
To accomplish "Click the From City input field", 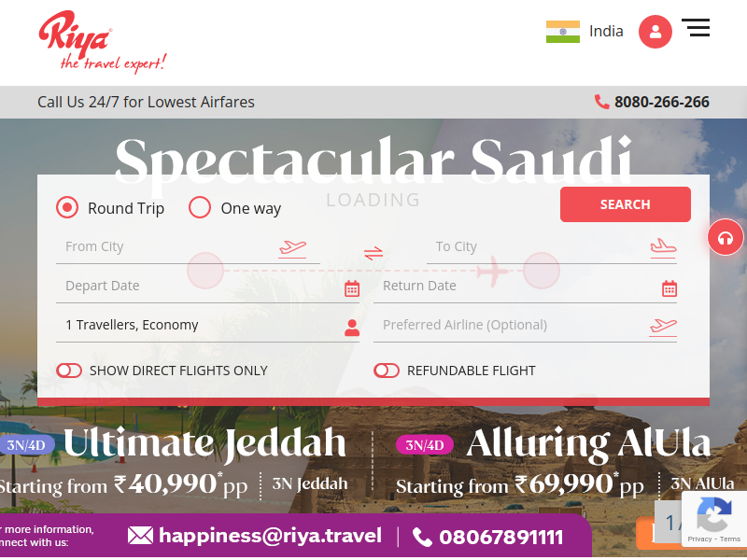I will 188,246.
